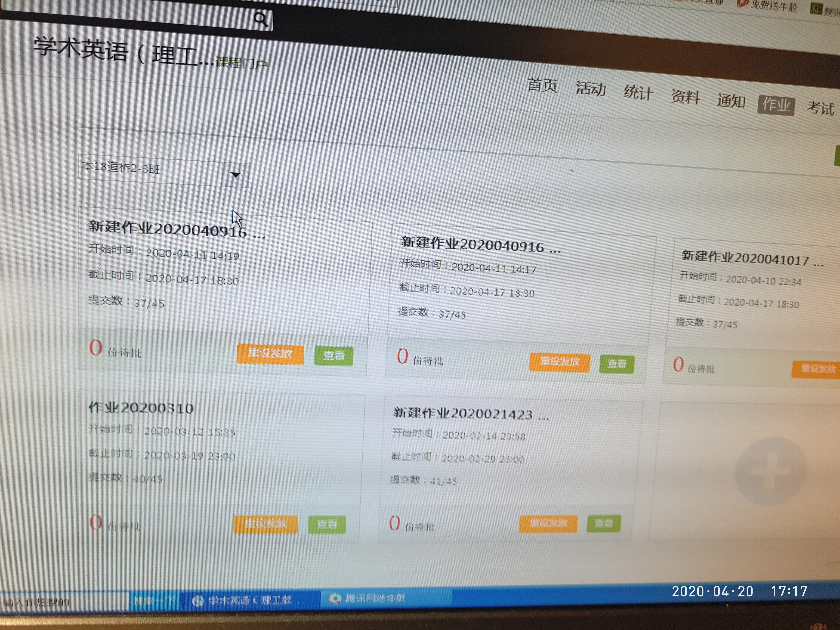The width and height of the screenshot is (840, 630).
Task: Expand the 本18道桥2-3班 class dropdown arrow
Action: tap(235, 175)
